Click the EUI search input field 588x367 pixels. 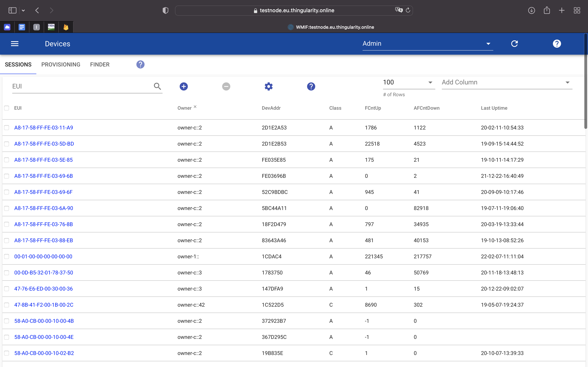tap(81, 86)
